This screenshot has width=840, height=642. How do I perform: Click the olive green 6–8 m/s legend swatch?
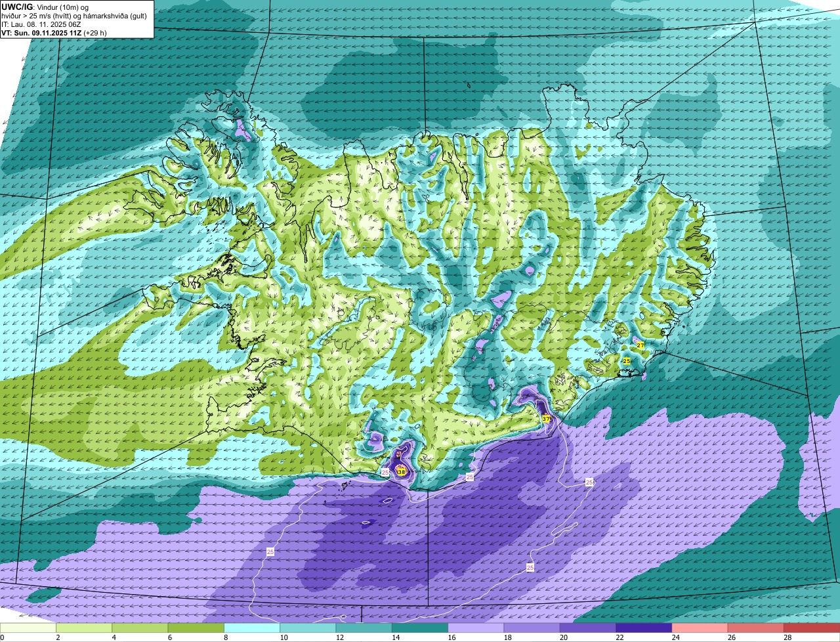tap(196, 628)
